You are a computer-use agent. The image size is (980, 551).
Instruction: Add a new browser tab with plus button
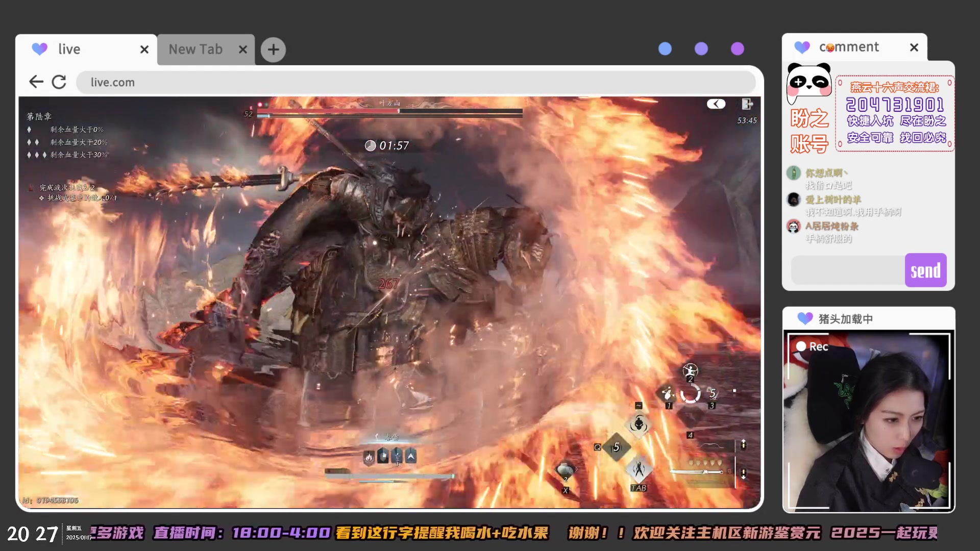[273, 49]
